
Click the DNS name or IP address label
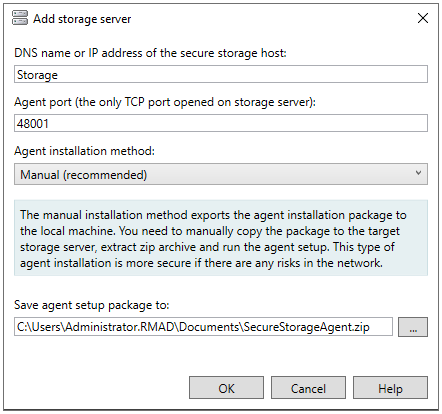pyautogui.click(x=150, y=53)
